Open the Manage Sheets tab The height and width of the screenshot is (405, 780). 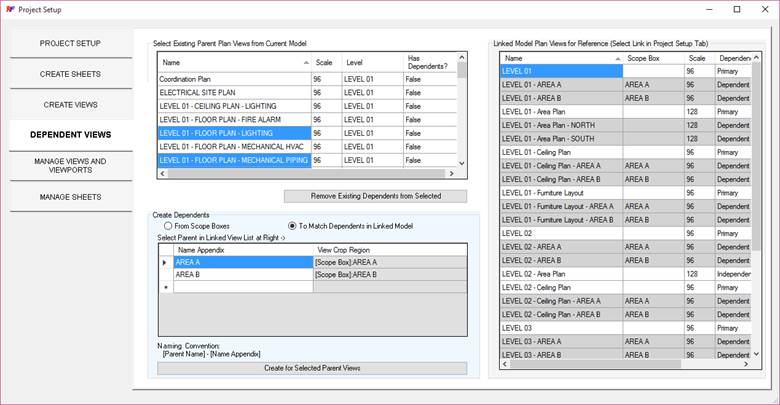point(70,197)
